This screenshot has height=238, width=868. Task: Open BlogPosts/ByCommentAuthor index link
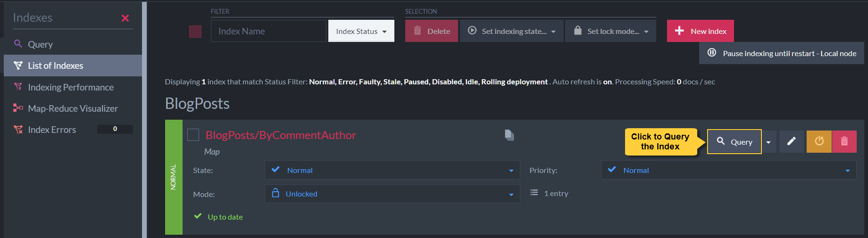[281, 135]
